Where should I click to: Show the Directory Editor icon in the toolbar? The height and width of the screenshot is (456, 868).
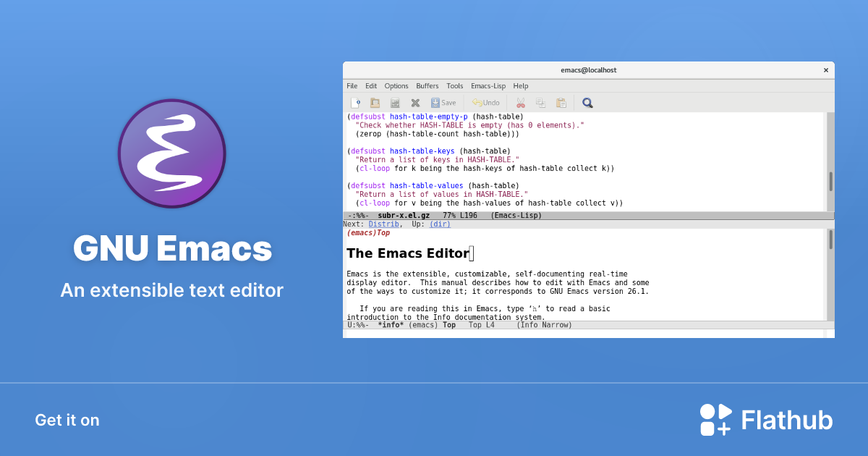(x=394, y=102)
